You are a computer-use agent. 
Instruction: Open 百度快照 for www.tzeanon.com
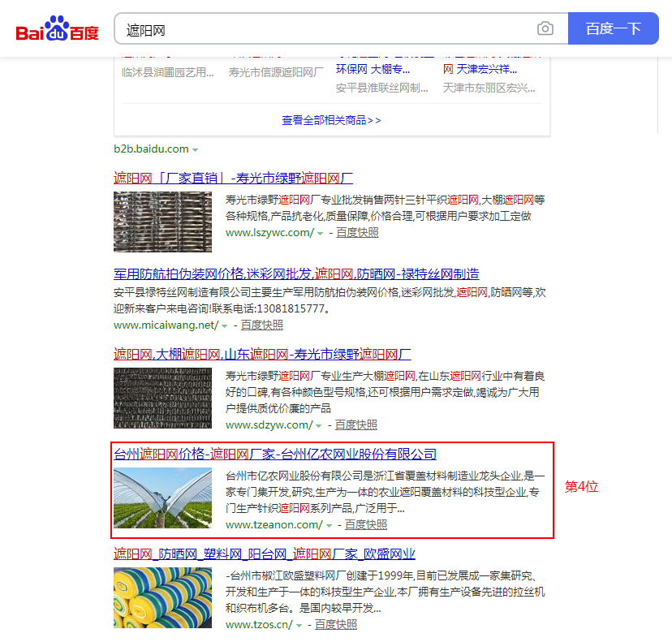tap(366, 525)
